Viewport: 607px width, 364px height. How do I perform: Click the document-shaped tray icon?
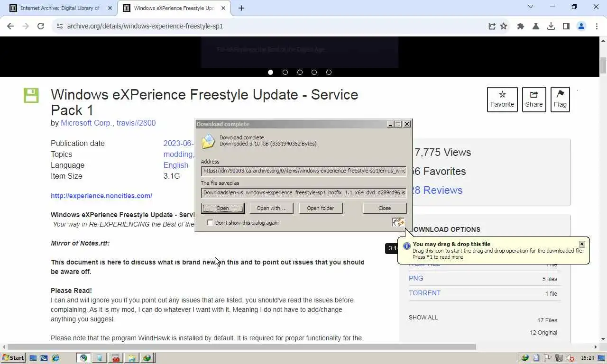tap(536, 358)
